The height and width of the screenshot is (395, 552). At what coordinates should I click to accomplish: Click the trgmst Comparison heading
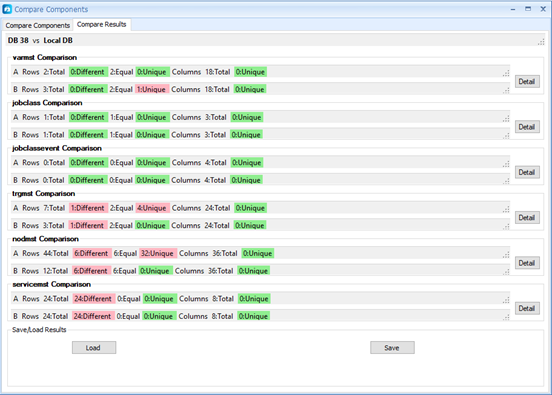pyautogui.click(x=44, y=194)
